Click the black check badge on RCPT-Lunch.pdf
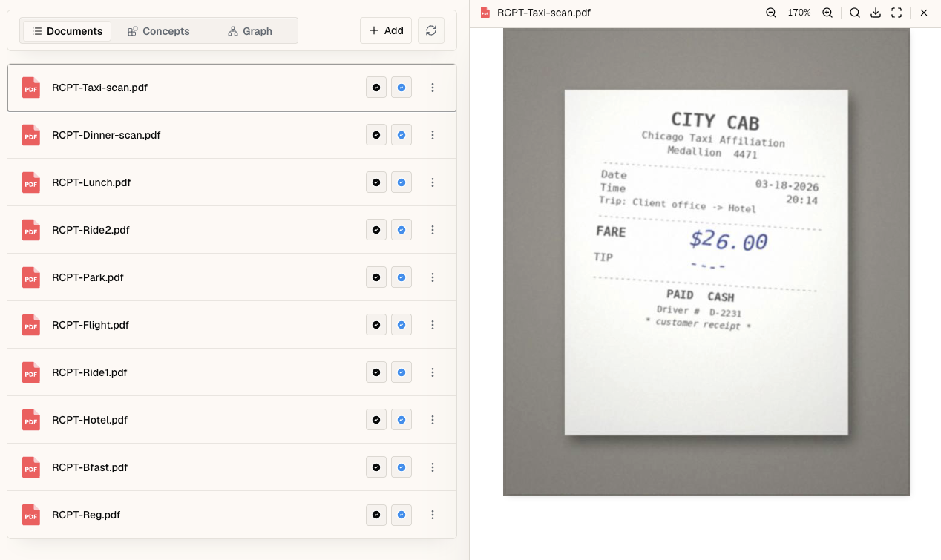The width and height of the screenshot is (941, 560). (376, 182)
